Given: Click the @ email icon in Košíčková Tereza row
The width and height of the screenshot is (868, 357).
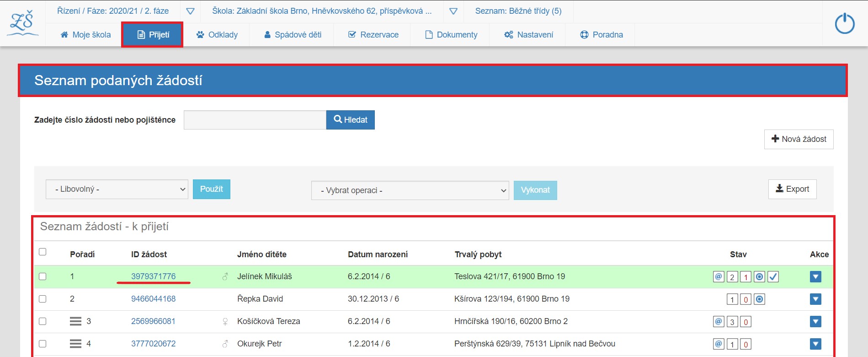Looking at the screenshot, I should click(x=719, y=321).
